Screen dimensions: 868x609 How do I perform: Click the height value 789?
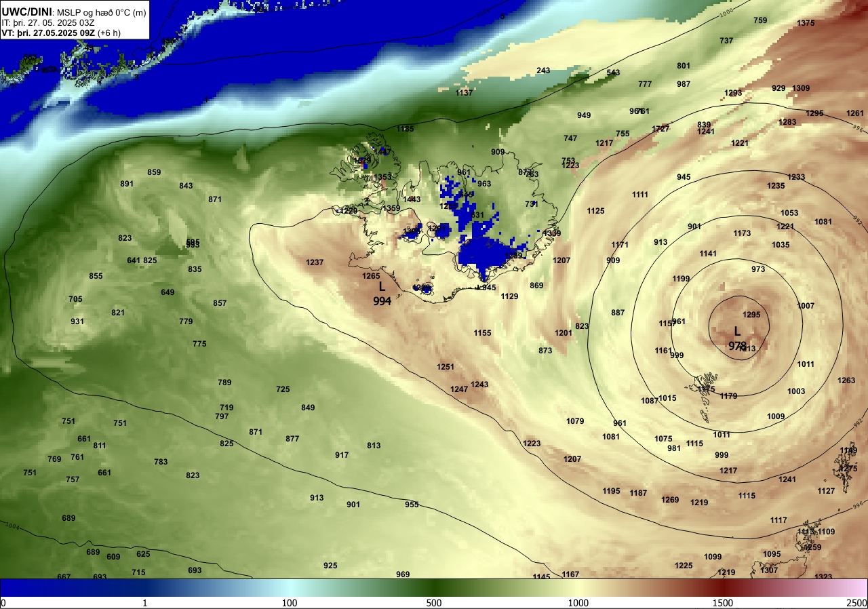click(x=224, y=382)
